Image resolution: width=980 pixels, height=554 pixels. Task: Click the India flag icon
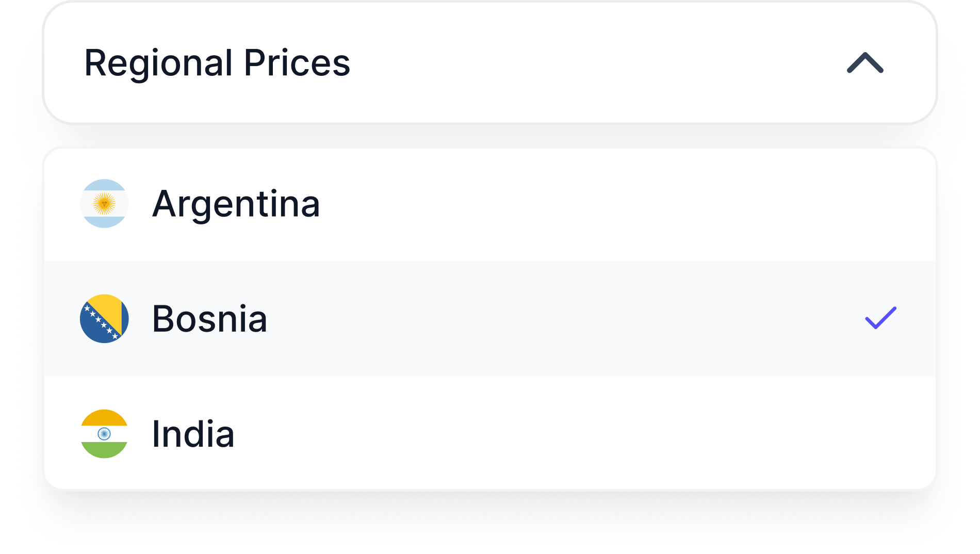(x=104, y=434)
